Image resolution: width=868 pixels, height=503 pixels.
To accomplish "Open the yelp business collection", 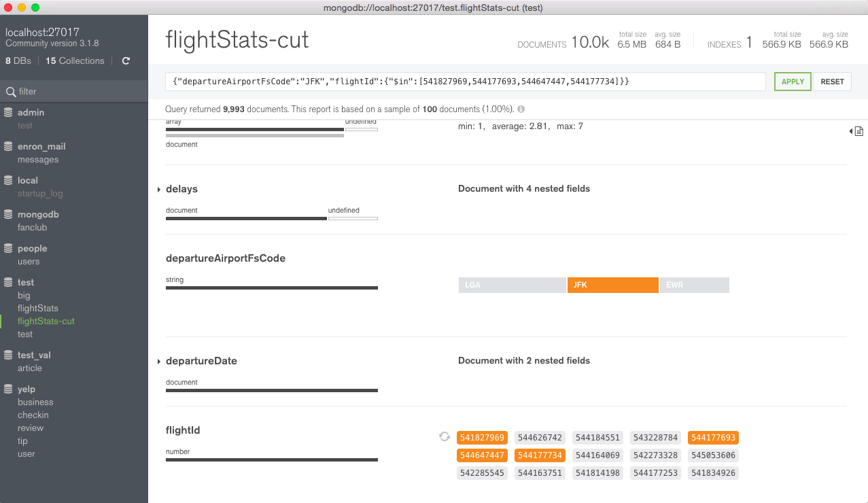I will (x=35, y=402).
